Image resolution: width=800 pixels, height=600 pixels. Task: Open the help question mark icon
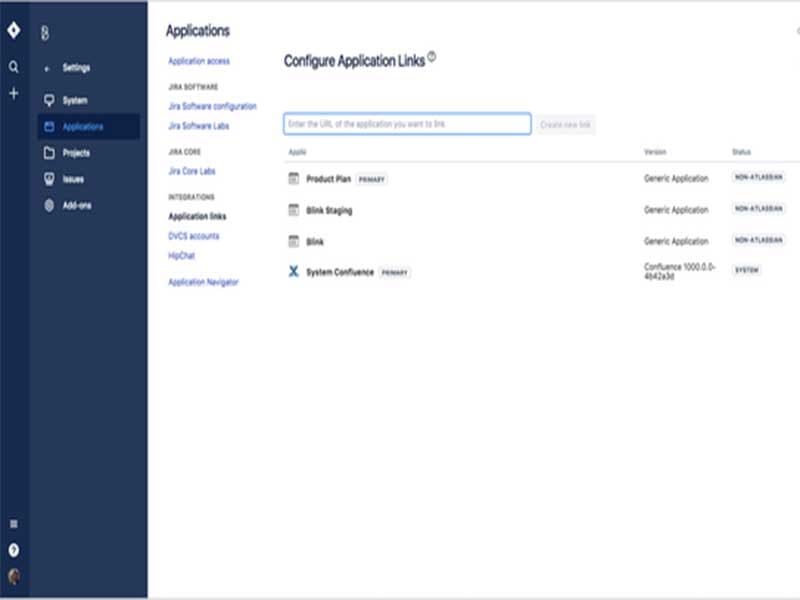[14, 549]
